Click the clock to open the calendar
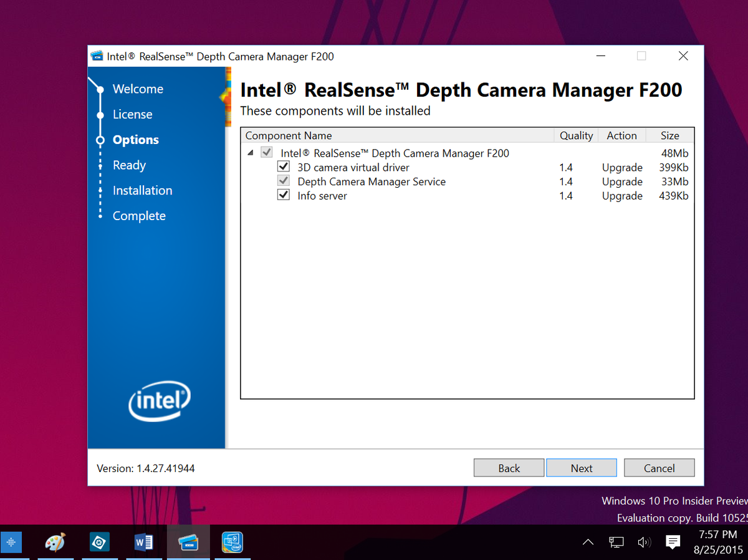The height and width of the screenshot is (560, 748). click(x=717, y=542)
